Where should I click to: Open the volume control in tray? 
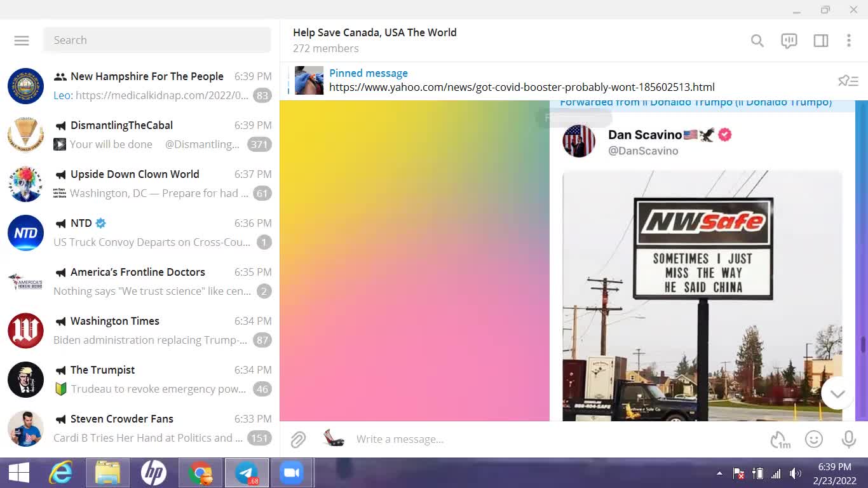(x=795, y=473)
